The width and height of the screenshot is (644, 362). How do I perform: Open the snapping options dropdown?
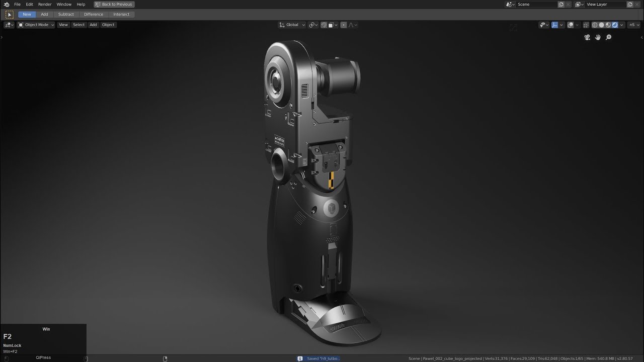pyautogui.click(x=333, y=25)
